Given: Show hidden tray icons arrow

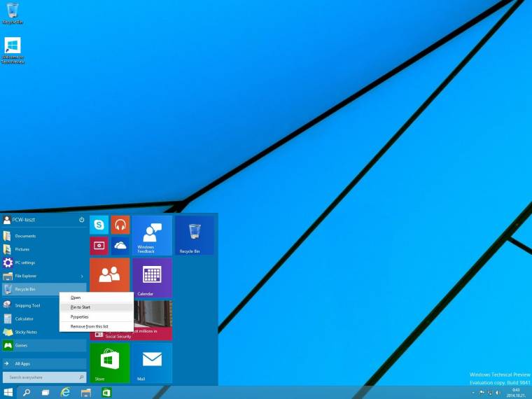Looking at the screenshot, I should tap(473, 393).
